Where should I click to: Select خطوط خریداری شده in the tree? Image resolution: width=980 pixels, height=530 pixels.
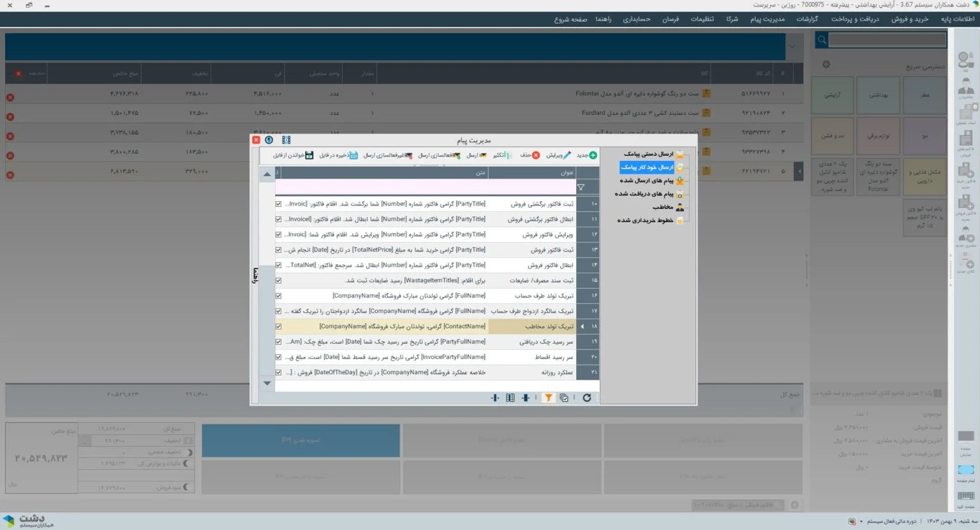click(x=645, y=220)
